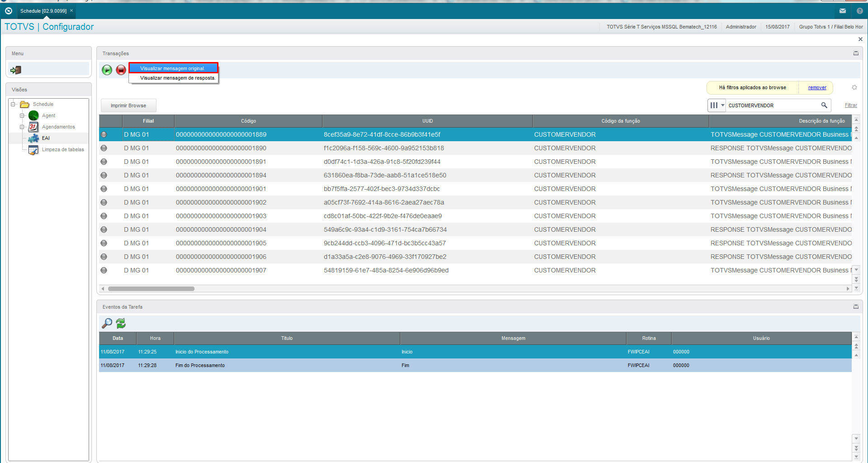Collapse the Transações panel
The height and width of the screenshot is (463, 868).
856,53
